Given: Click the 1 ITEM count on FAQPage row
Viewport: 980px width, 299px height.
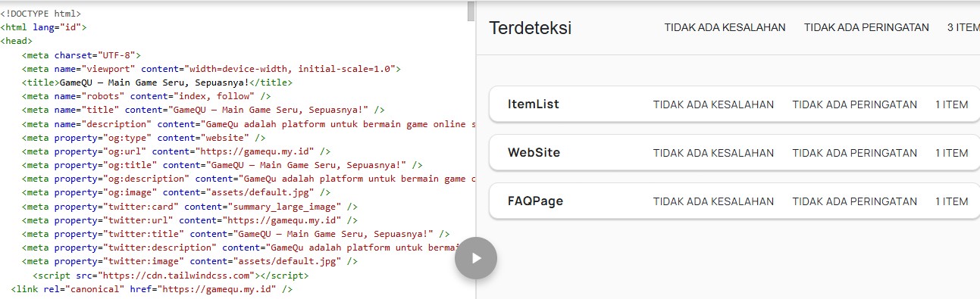Looking at the screenshot, I should point(951,201).
